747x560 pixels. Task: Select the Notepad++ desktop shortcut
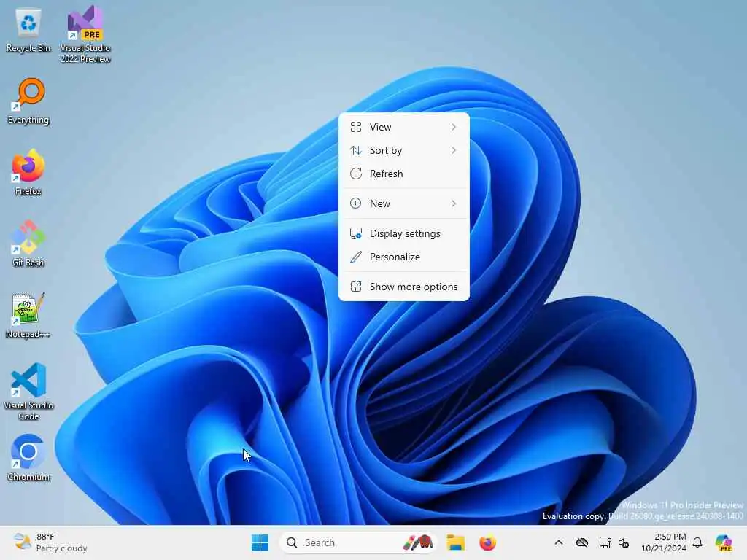28,315
